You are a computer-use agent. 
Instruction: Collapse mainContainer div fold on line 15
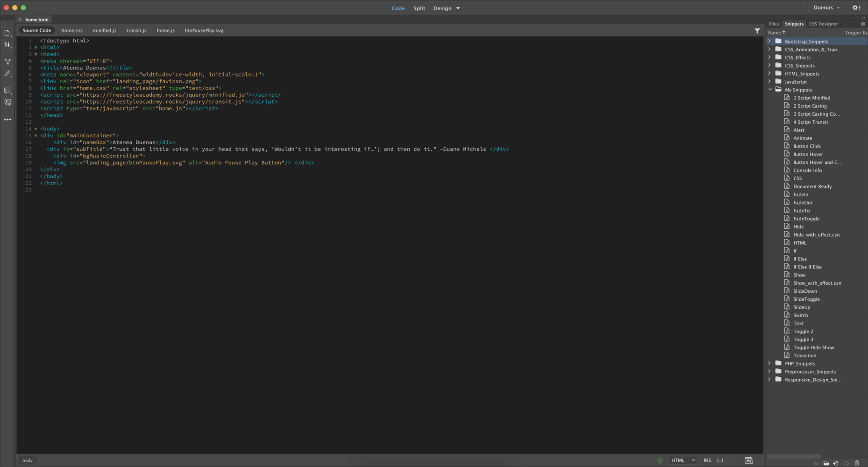point(36,136)
